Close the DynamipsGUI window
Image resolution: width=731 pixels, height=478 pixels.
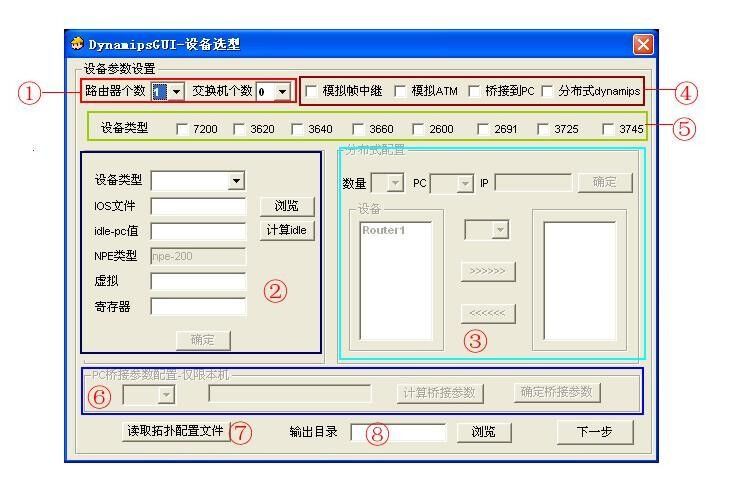[643, 44]
